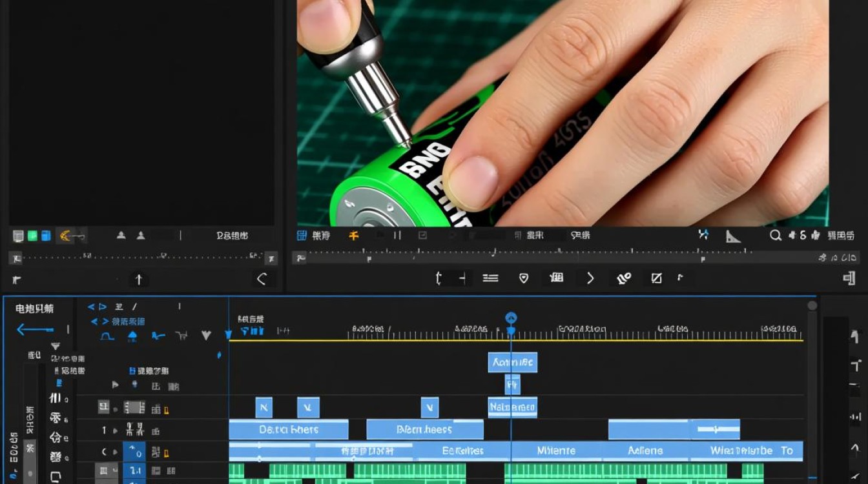Select the blue up-arrow tool above track headers
868x484 pixels.
pos(132,336)
